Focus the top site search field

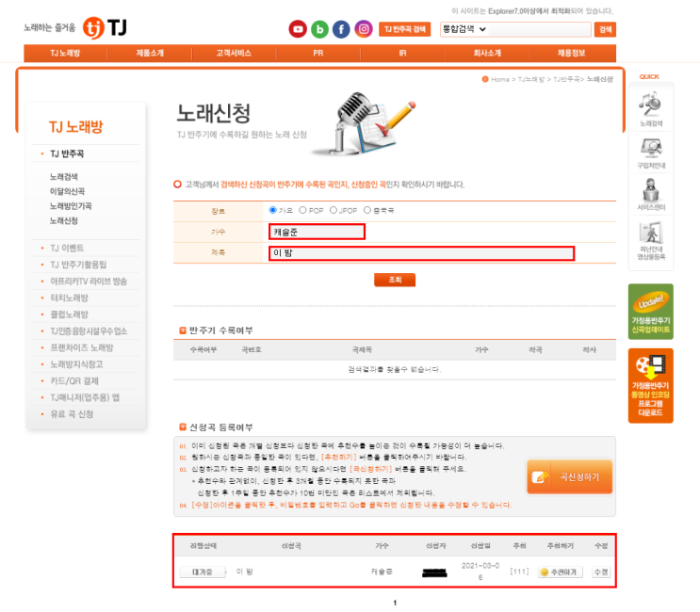[x=539, y=29]
